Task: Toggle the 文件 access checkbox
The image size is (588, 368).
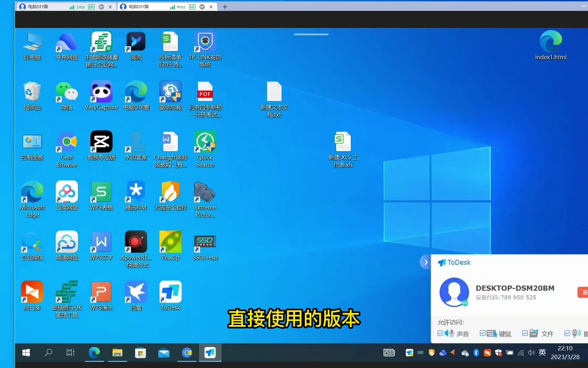Action: tap(525, 333)
